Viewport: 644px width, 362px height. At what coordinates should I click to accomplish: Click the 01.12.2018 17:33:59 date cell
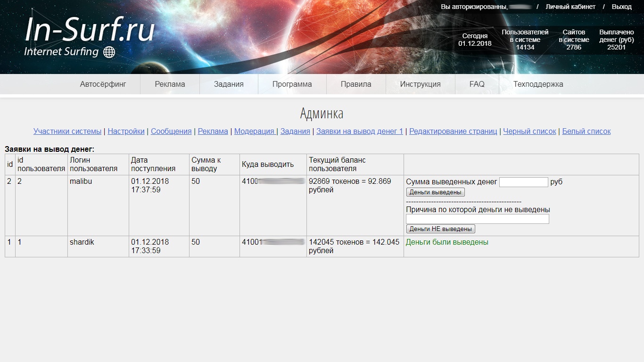click(159, 247)
